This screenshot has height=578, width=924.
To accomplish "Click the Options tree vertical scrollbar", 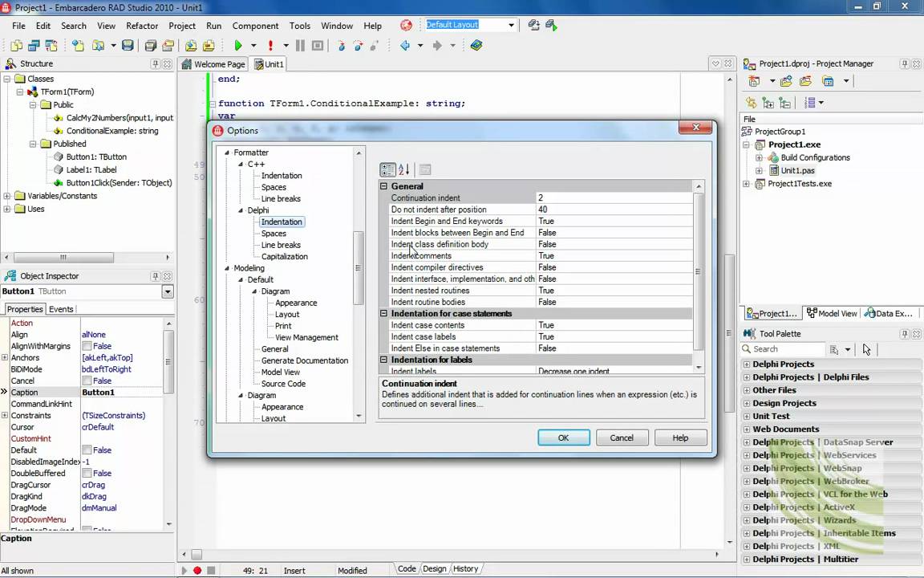I will [359, 268].
